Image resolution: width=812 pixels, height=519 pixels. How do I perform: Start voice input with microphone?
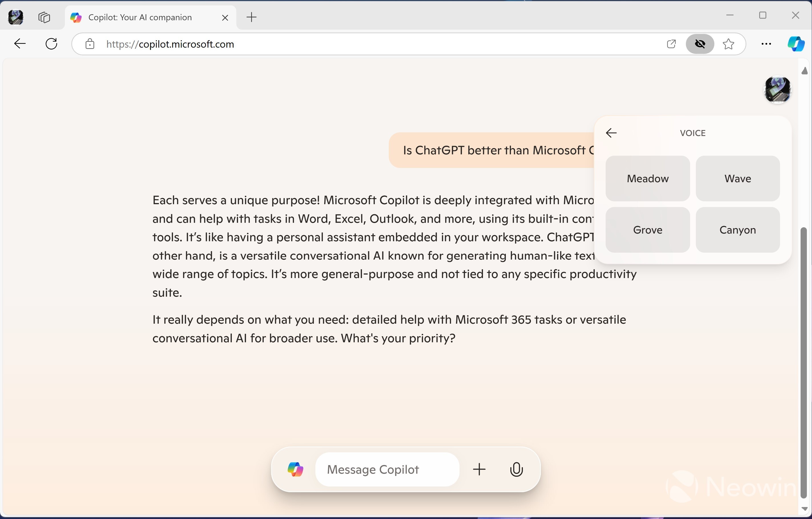(x=516, y=469)
